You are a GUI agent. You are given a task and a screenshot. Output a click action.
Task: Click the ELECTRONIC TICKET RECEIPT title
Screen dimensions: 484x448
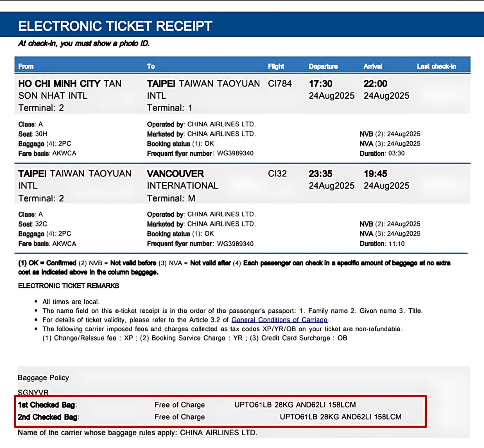(115, 26)
